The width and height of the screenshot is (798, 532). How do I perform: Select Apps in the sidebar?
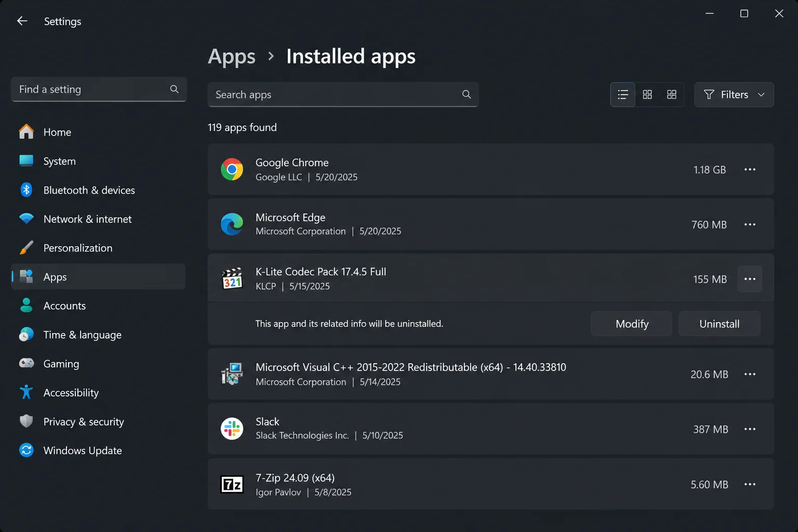tap(98, 277)
